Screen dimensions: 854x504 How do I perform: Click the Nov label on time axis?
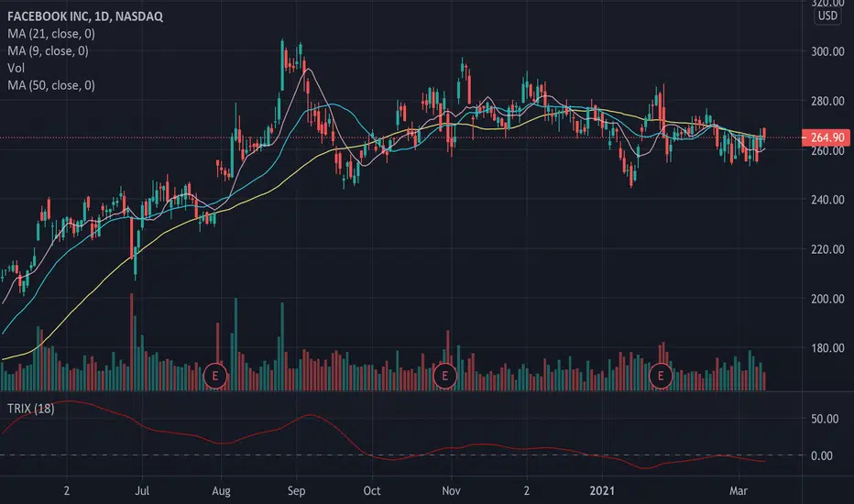(x=451, y=491)
